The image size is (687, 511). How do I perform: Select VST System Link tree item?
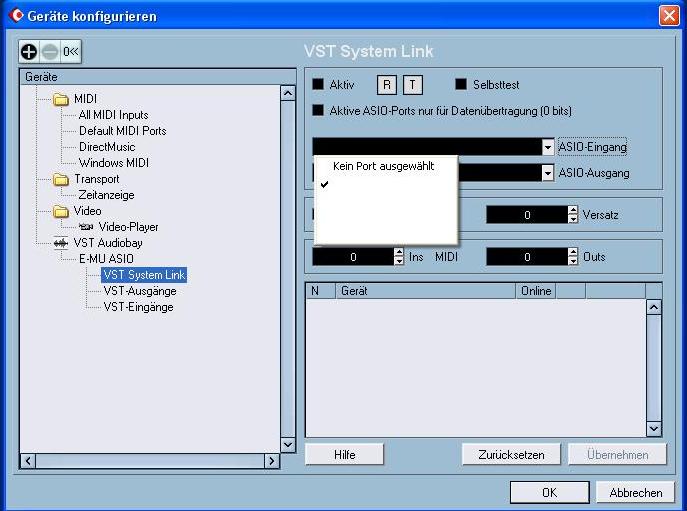click(144, 275)
